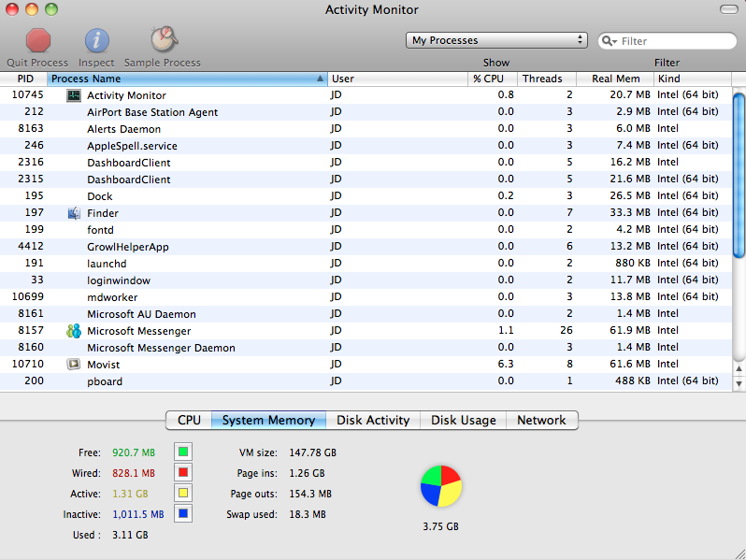Screen dimensions: 746x560
Task: Switch to the Disk Usage tab
Action: coord(464,420)
